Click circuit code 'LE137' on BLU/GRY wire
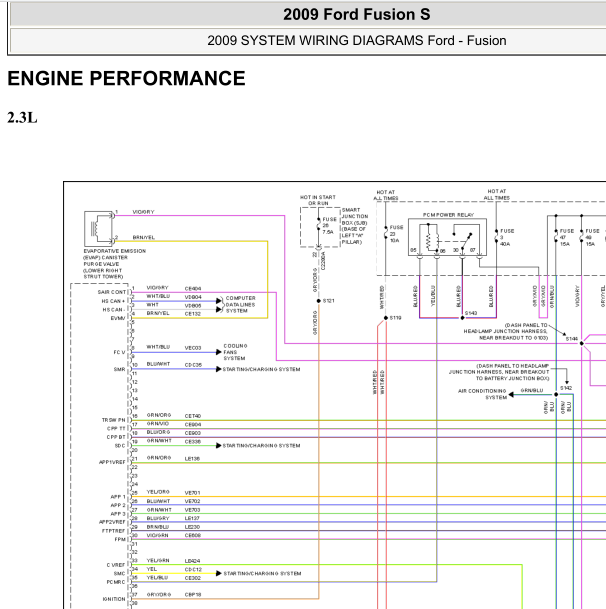Viewport: 606px width, 609px height. pos(192,518)
